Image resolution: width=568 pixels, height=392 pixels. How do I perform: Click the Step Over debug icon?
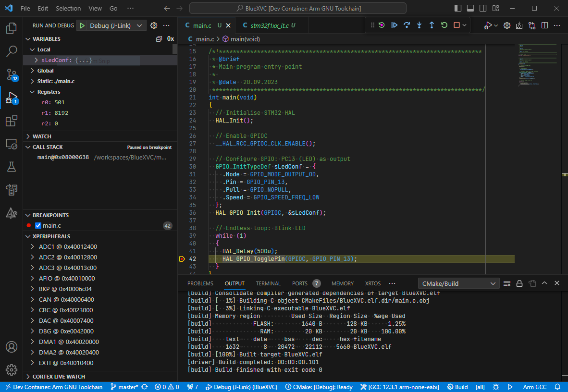pos(406,25)
